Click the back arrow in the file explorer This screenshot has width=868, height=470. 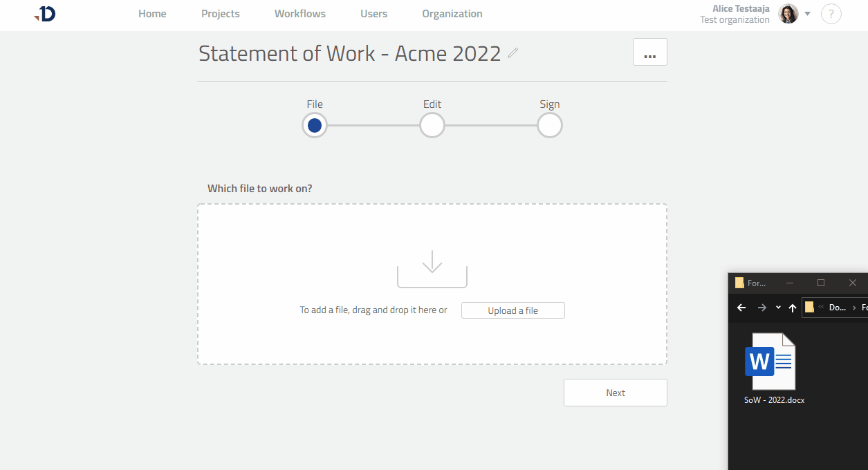(x=741, y=308)
